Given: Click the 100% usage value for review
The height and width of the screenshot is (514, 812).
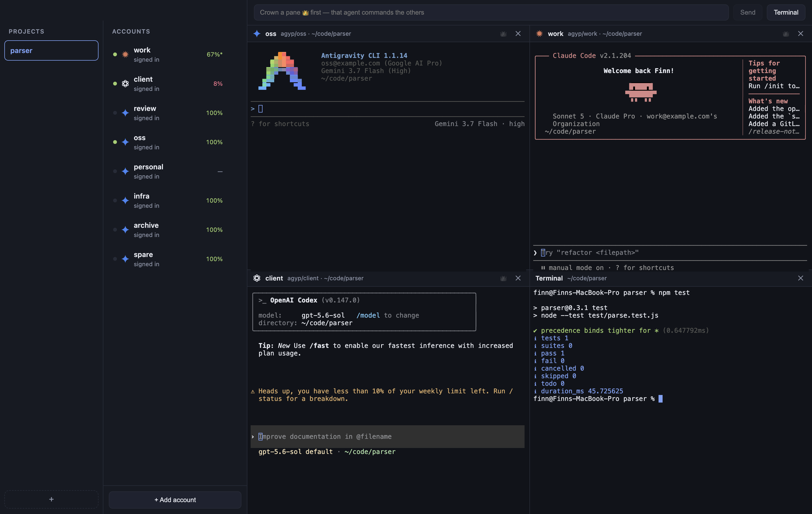Looking at the screenshot, I should click(x=214, y=113).
